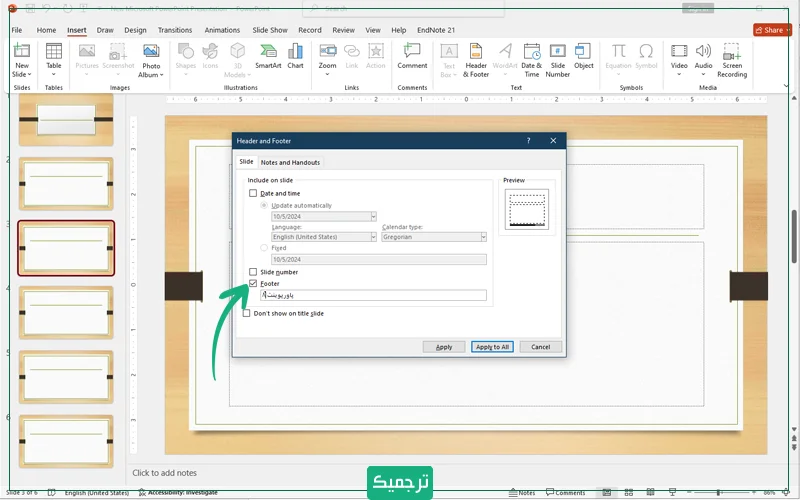This screenshot has width=800, height=500.
Task: Open the Table insert icon
Action: [54, 51]
